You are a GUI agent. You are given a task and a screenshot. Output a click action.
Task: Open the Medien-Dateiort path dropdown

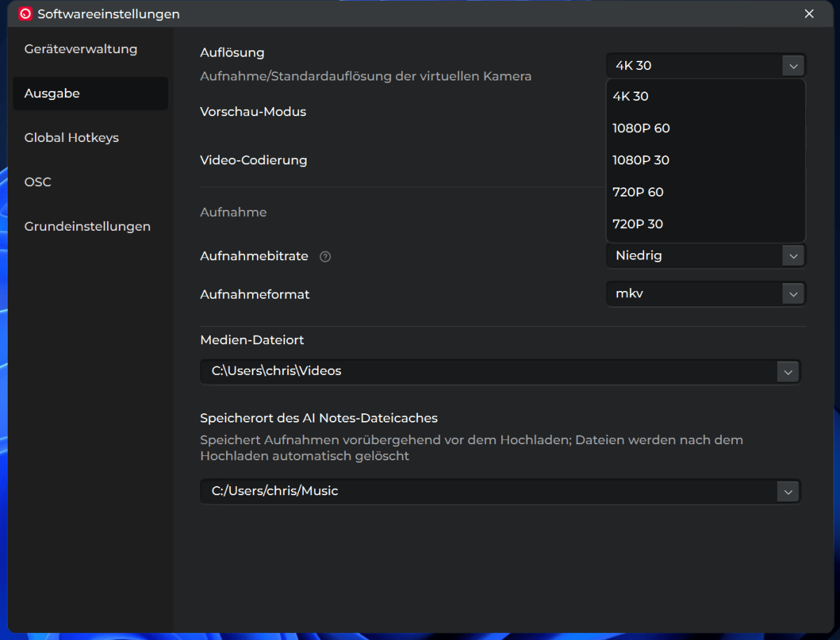(x=500, y=371)
